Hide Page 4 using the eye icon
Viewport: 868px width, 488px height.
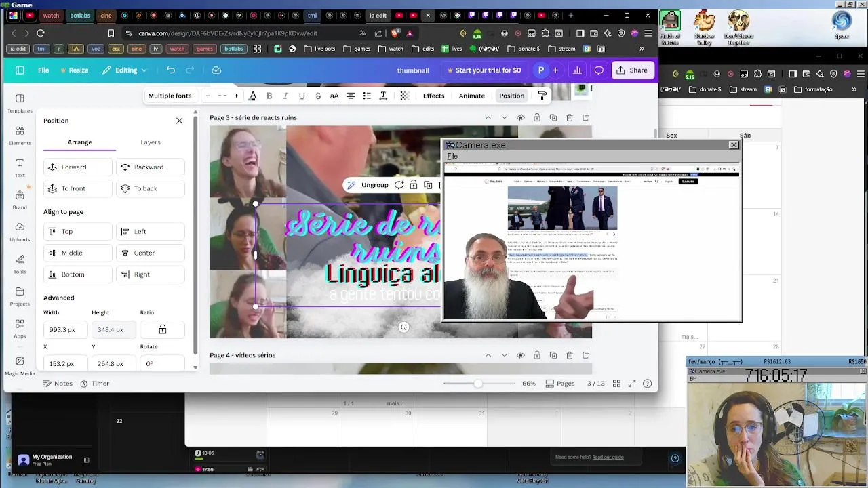point(521,355)
